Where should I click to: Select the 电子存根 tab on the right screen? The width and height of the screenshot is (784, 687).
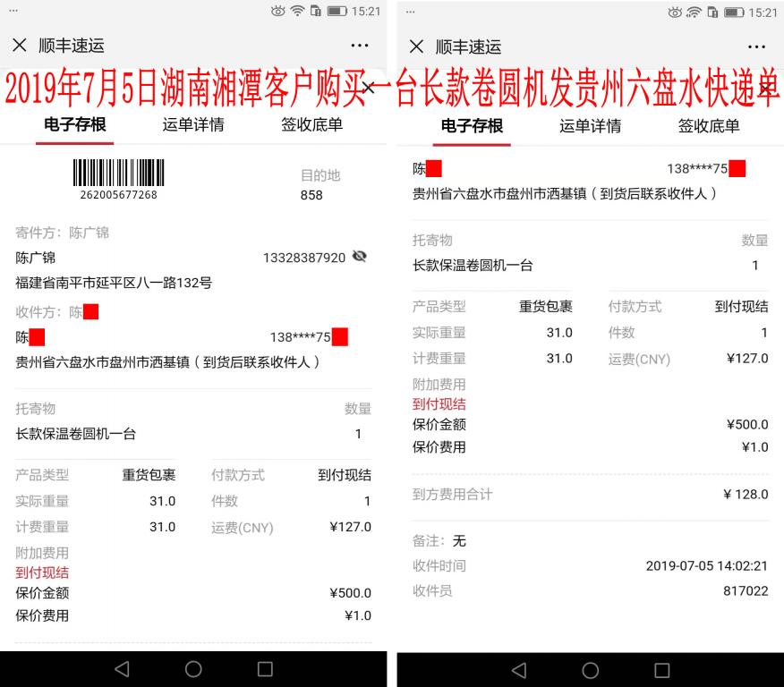[473, 127]
